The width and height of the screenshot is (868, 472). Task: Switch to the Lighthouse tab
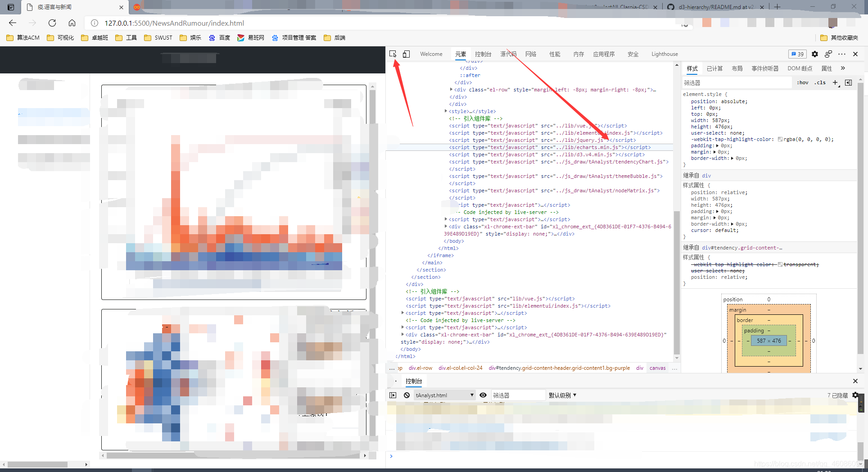click(665, 54)
